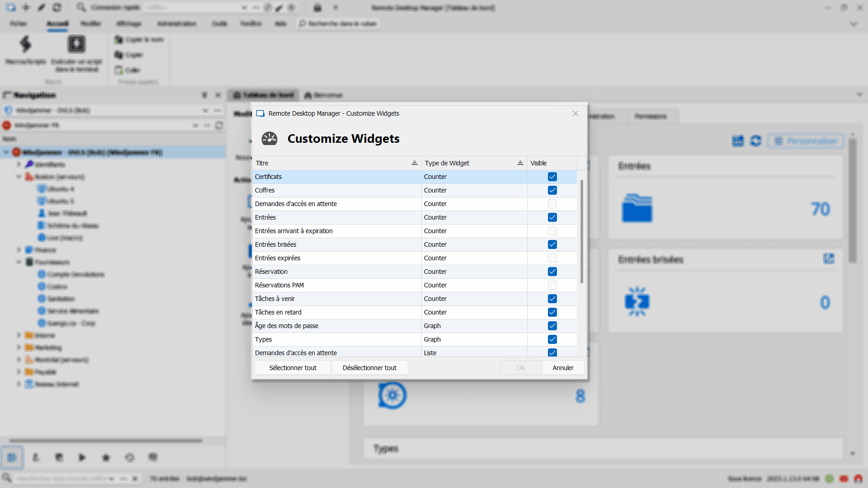The width and height of the screenshot is (868, 488).
Task: Uncheck Visible for the Certificats widget
Action: click(x=552, y=177)
